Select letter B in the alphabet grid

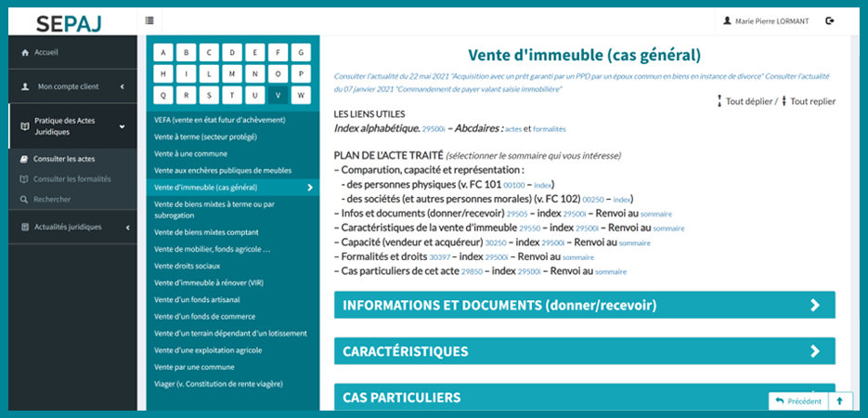[186, 53]
